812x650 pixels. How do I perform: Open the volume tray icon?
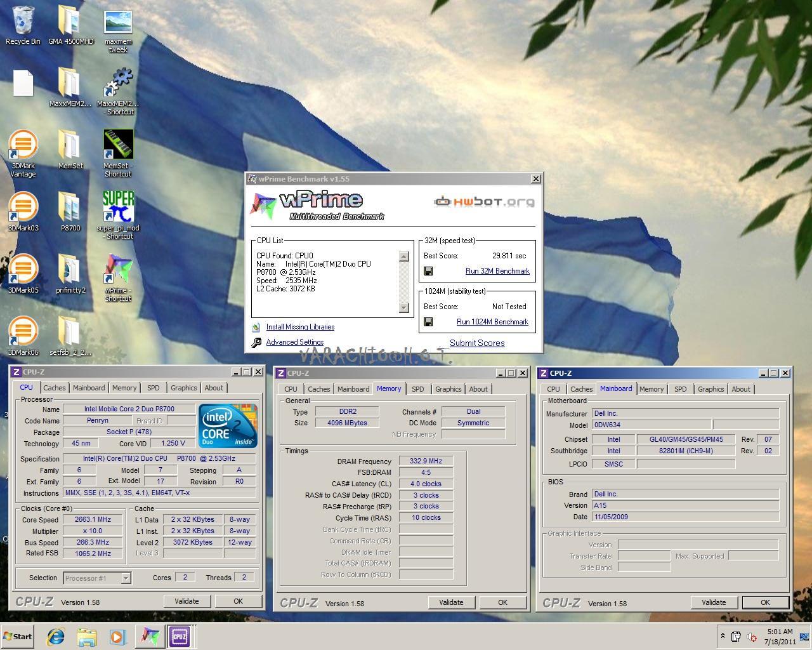click(752, 637)
